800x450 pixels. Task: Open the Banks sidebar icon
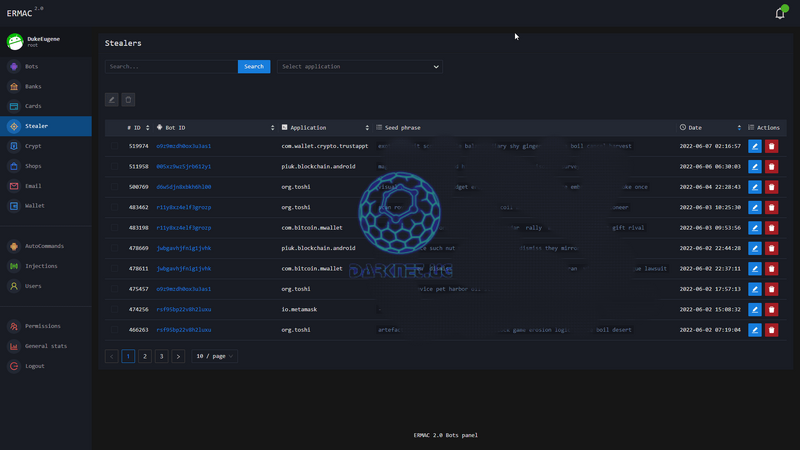[14, 86]
